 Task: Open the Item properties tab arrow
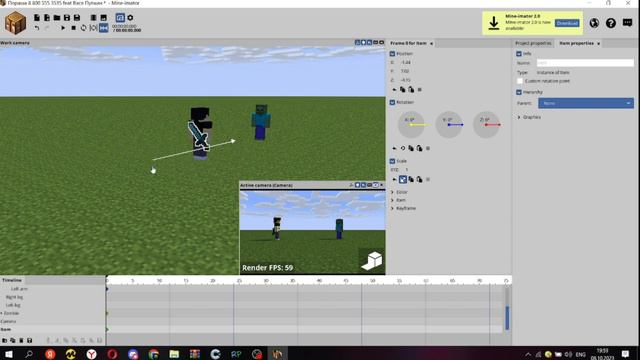coord(598,43)
